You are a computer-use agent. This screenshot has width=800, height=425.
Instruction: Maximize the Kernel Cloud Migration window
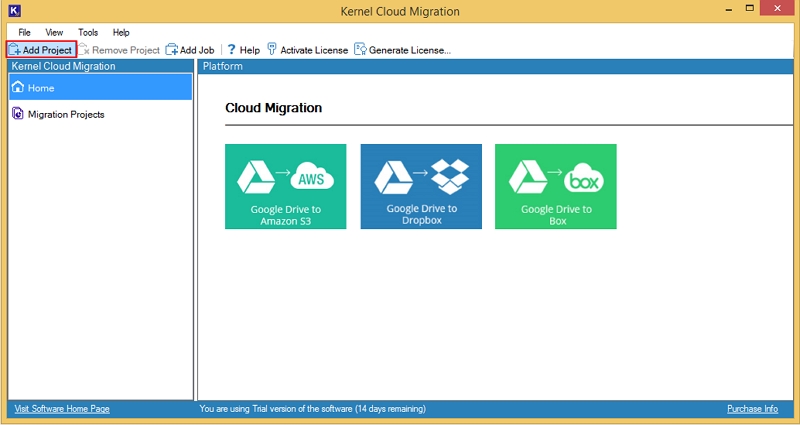pyautogui.click(x=750, y=9)
